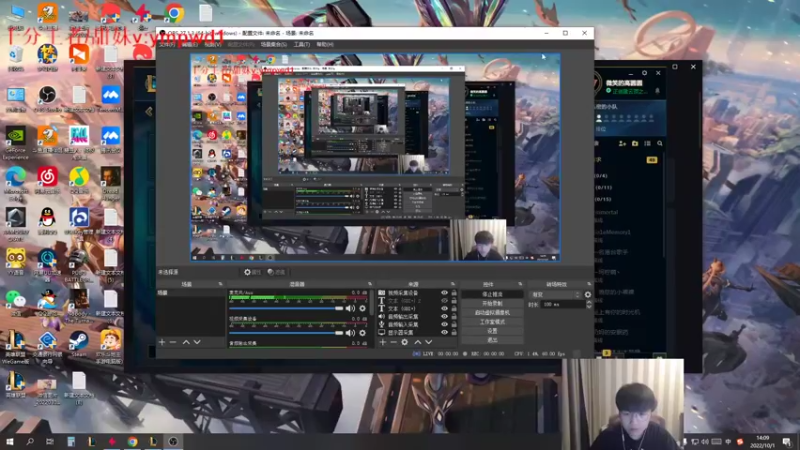800x450 pixels.
Task: Pop out the Scene Transitions dock panel
Action: (589, 284)
